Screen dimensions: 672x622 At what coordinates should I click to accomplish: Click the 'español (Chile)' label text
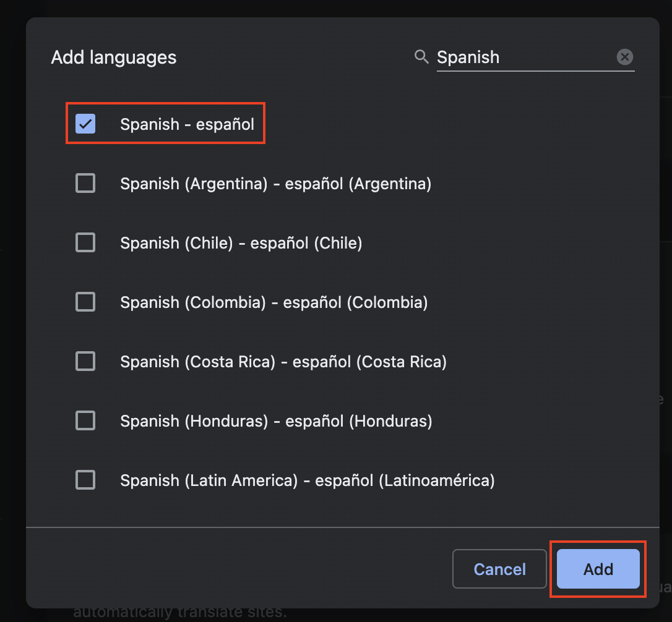click(x=306, y=243)
